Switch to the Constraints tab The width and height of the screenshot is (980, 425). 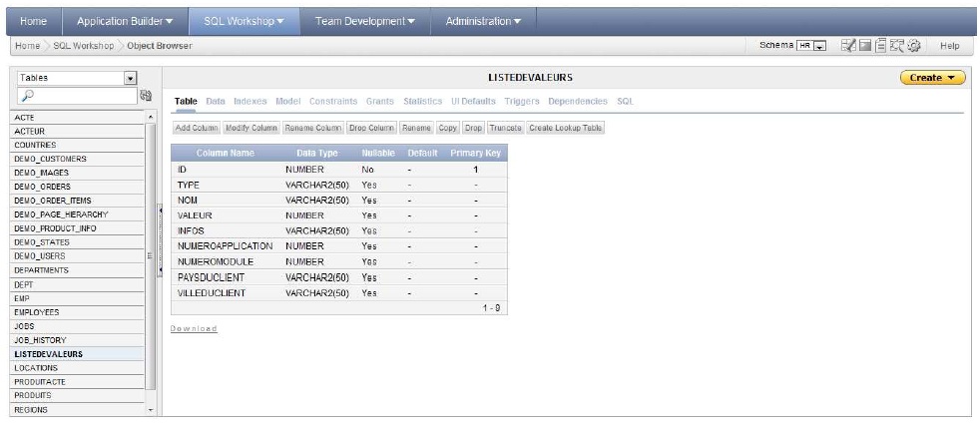(332, 102)
